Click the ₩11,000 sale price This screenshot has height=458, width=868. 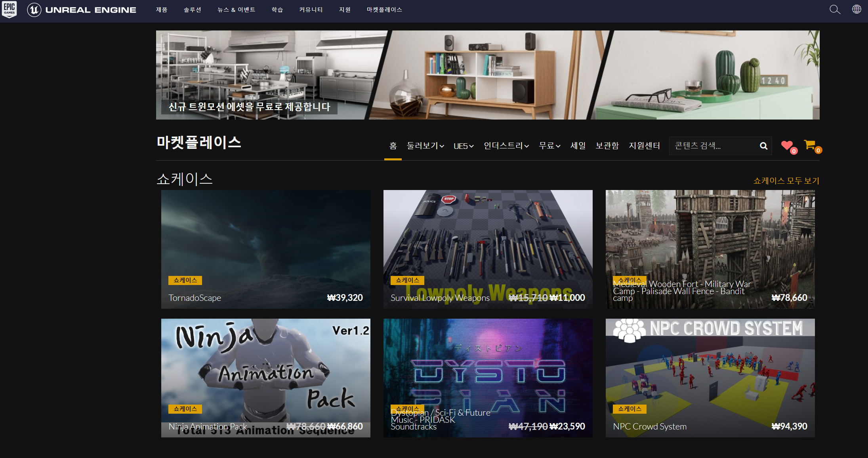(567, 298)
